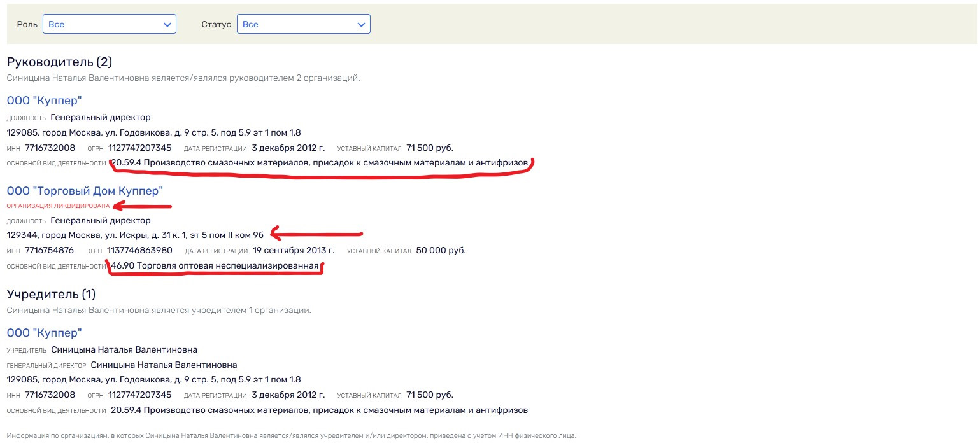Click the ОГРН number 1137746863980

click(x=139, y=250)
